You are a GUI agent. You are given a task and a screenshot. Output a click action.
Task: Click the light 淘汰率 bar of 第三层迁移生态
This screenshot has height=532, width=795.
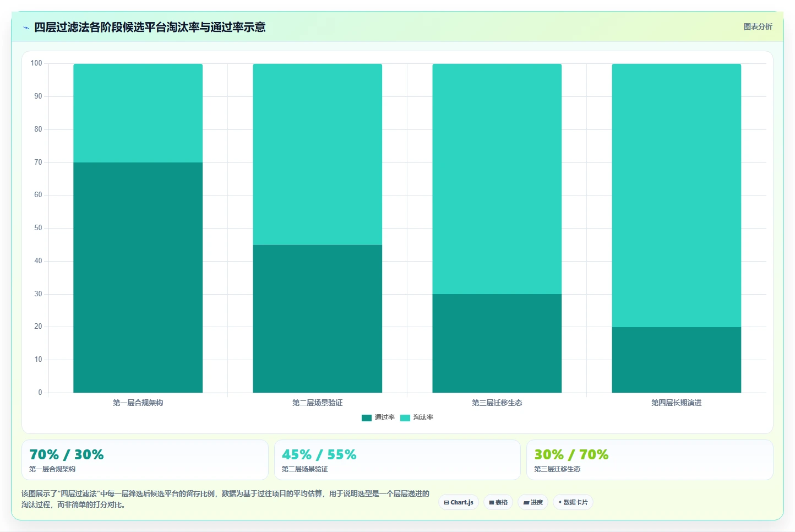point(497,179)
